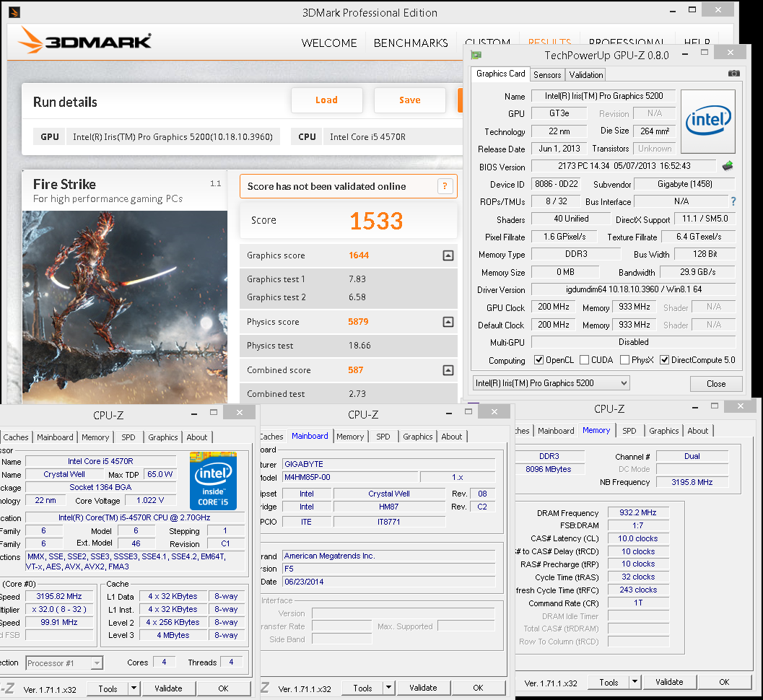
Task: Toggle the PhysX checkbox in GPU-Z
Action: 625,360
